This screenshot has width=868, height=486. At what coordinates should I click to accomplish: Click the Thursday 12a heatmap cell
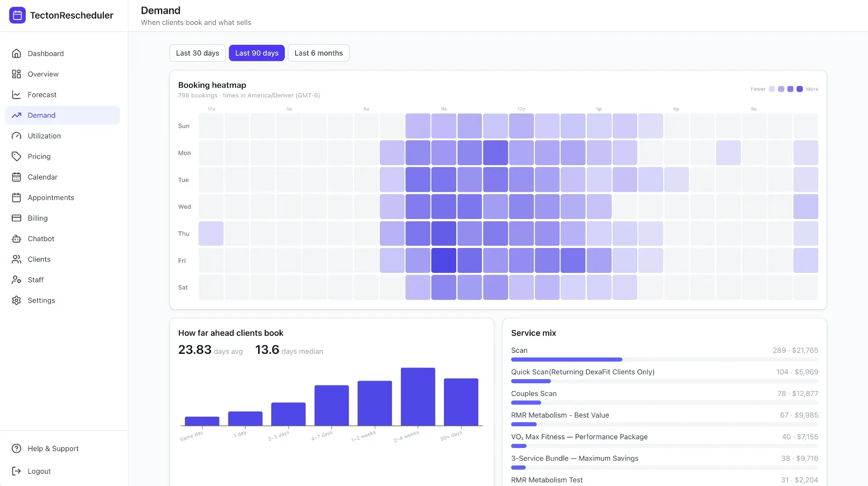tap(211, 233)
